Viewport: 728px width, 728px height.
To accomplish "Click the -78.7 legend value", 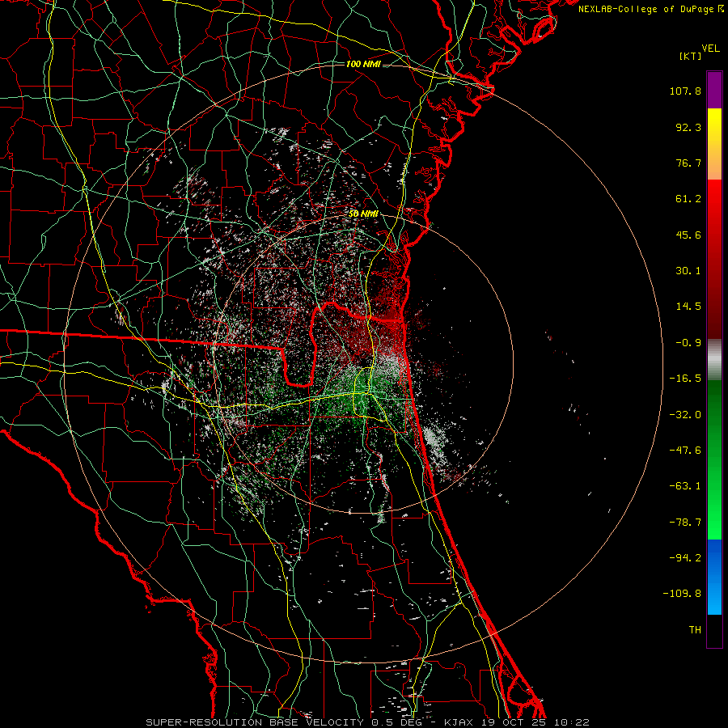I will tap(685, 523).
